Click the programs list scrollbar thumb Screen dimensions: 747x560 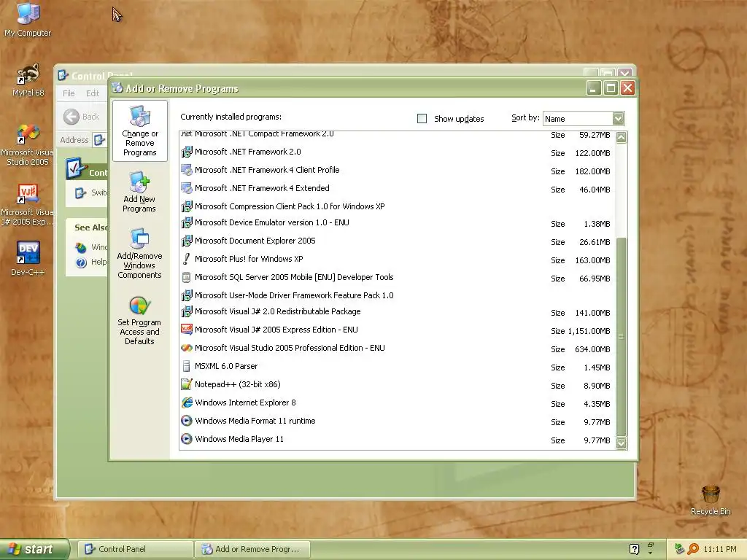[x=622, y=337]
